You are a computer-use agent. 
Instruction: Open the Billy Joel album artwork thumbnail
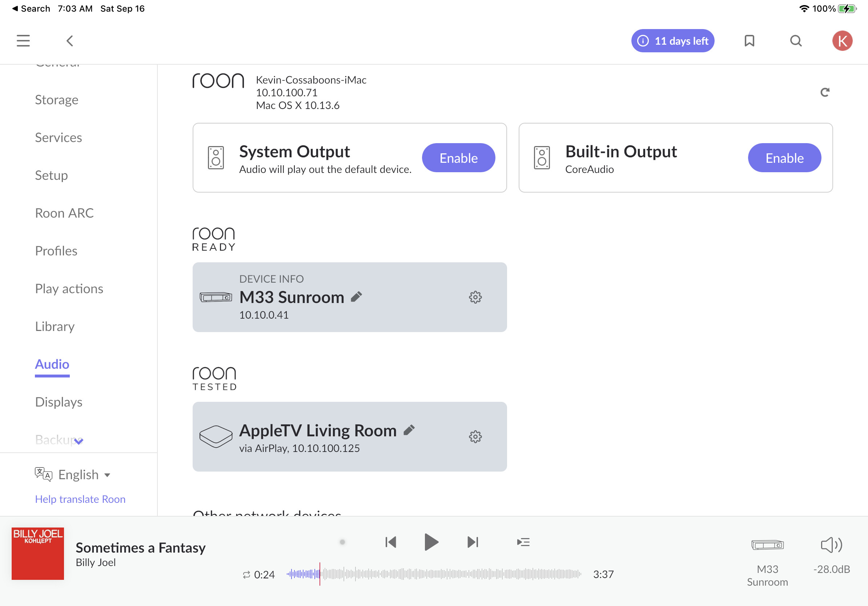(38, 553)
